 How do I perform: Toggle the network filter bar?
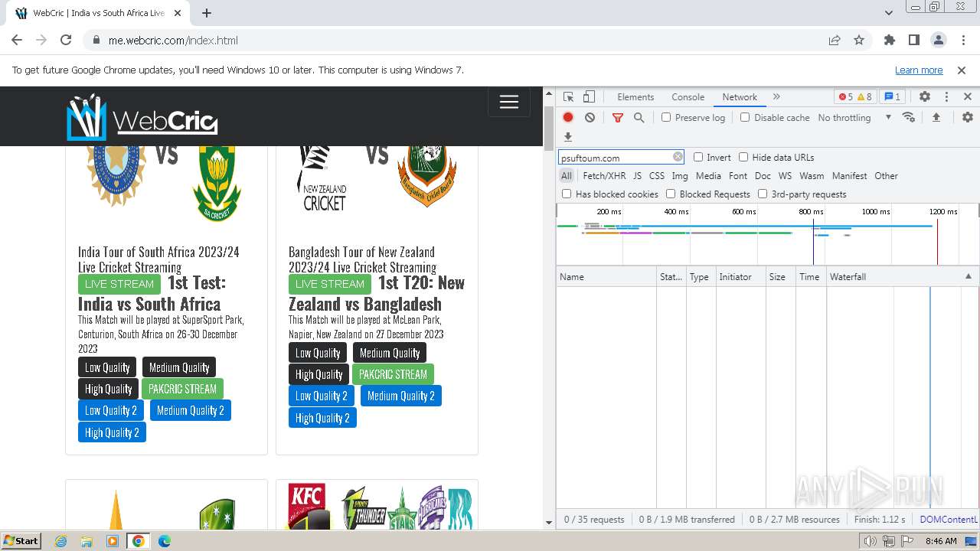click(x=618, y=117)
